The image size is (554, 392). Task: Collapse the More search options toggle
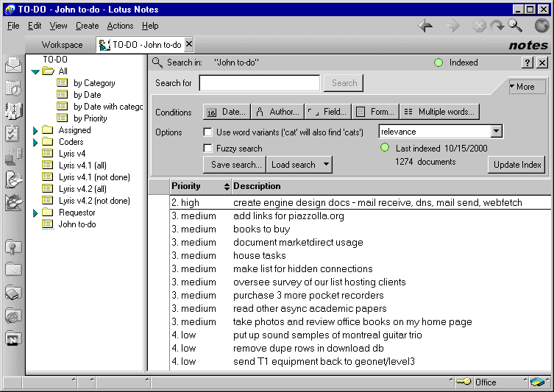(x=528, y=87)
